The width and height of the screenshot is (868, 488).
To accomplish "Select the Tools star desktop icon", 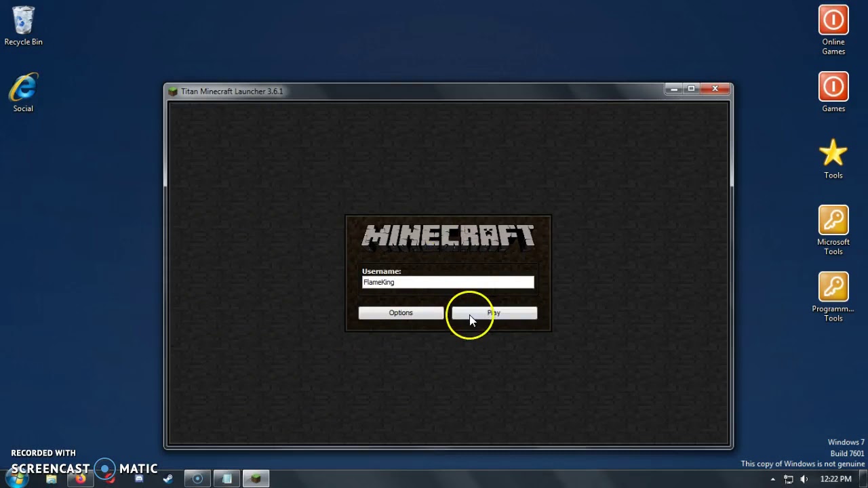I will click(833, 159).
